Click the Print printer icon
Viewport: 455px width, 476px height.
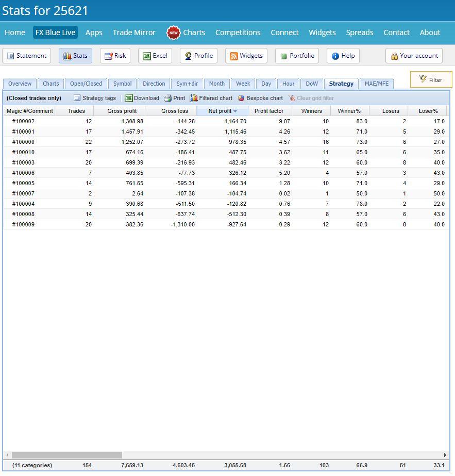(x=168, y=98)
